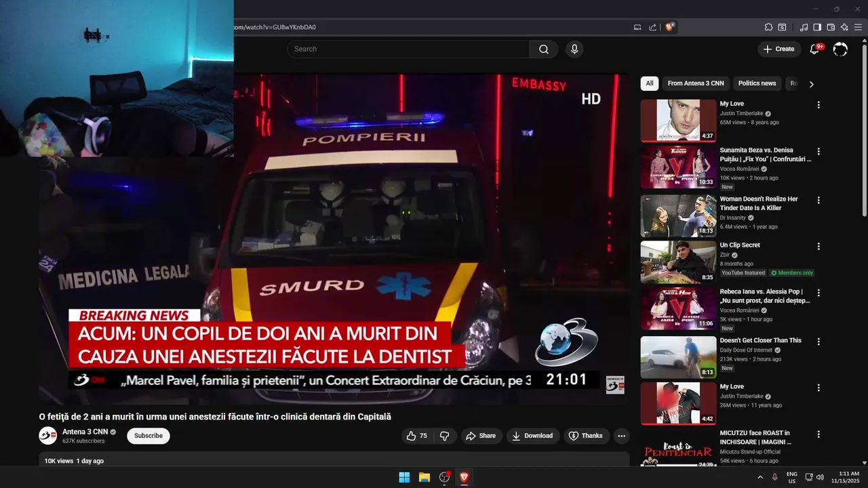
Task: Click the YouTube search magnifier button
Action: (544, 49)
